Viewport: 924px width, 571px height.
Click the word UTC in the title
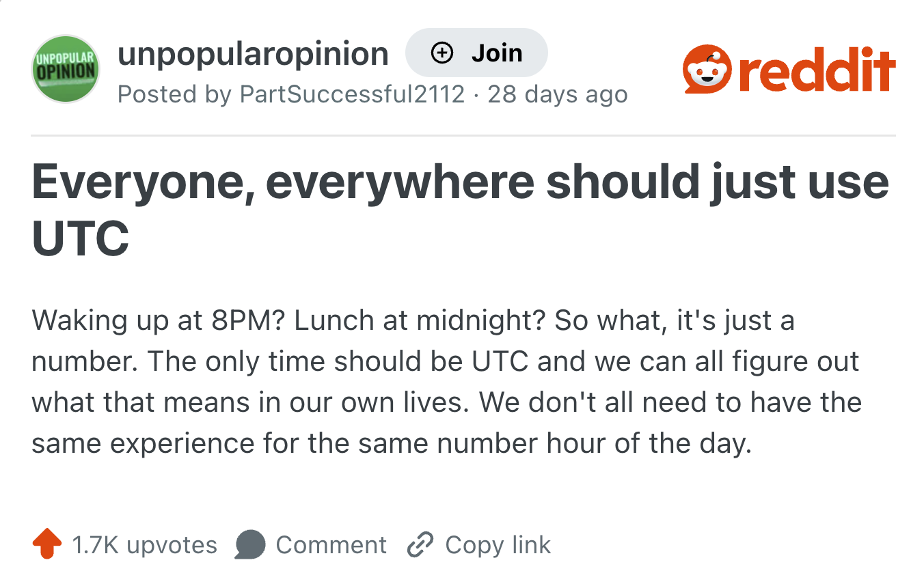81,238
